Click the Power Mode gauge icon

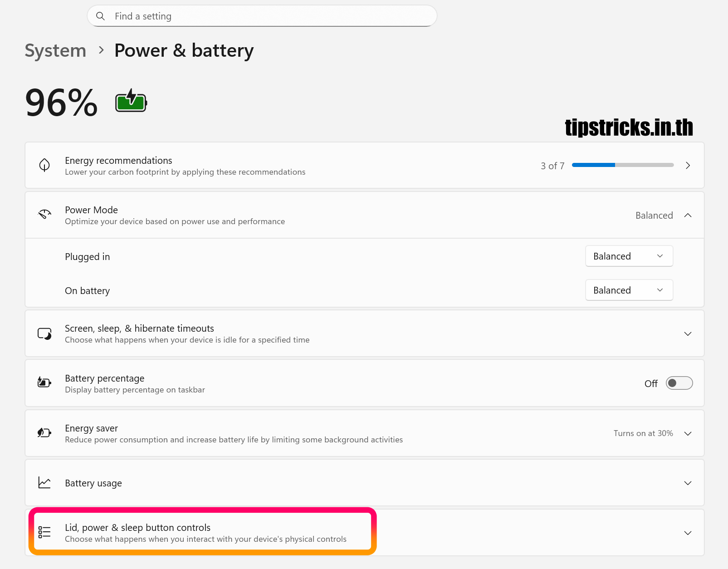click(44, 215)
